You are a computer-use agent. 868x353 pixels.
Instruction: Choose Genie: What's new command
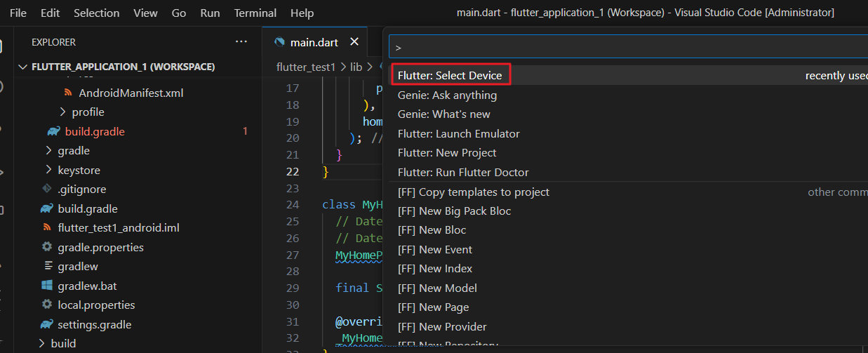pos(444,114)
